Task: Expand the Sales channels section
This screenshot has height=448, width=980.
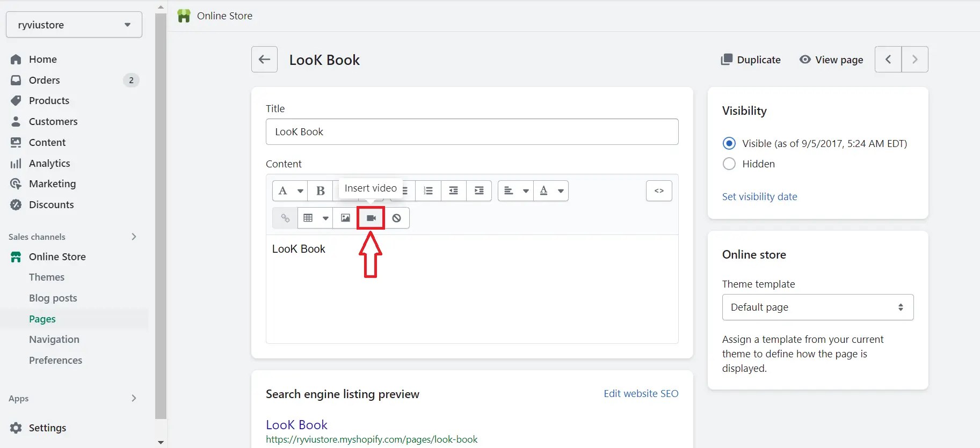Action: pyautogui.click(x=134, y=237)
